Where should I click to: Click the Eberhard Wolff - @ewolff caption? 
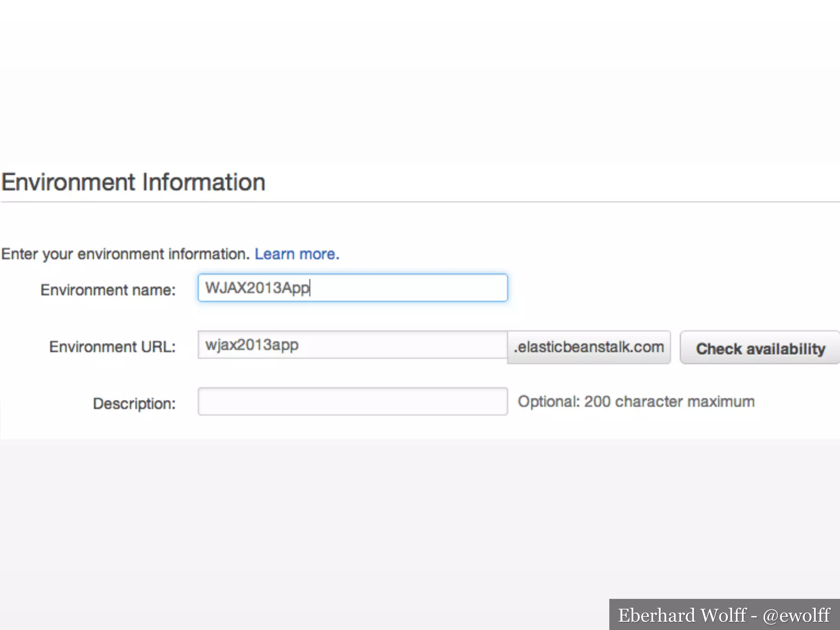click(x=724, y=615)
